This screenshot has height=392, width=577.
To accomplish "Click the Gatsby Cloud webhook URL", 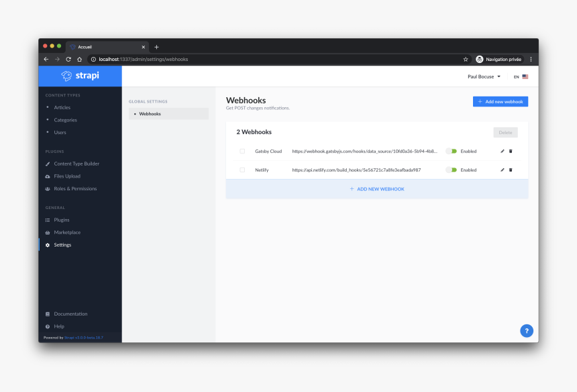I will click(365, 151).
